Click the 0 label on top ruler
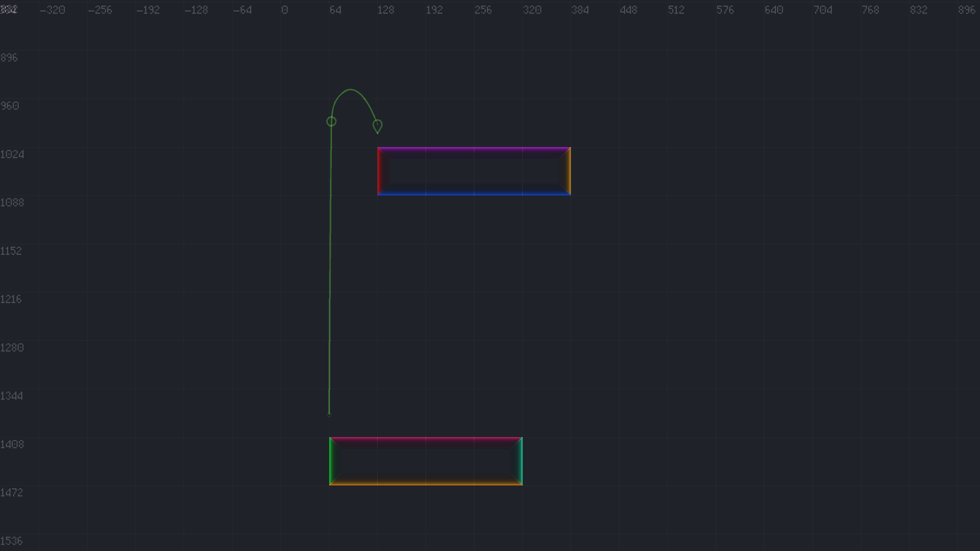 285,10
